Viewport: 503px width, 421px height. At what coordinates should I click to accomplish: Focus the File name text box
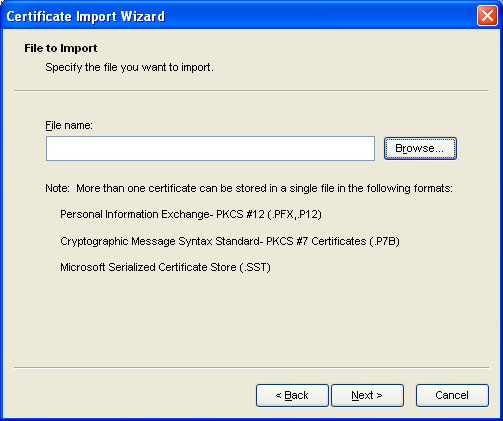click(x=210, y=148)
